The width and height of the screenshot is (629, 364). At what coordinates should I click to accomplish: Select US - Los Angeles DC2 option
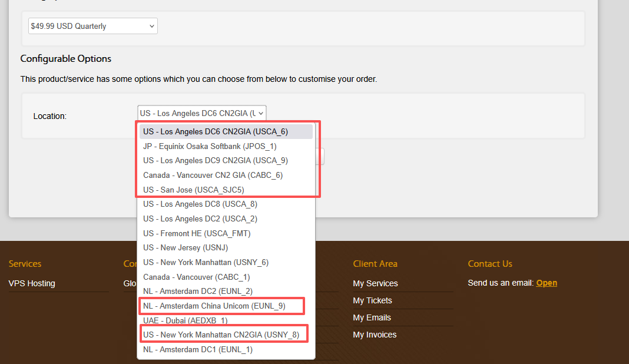(200, 219)
